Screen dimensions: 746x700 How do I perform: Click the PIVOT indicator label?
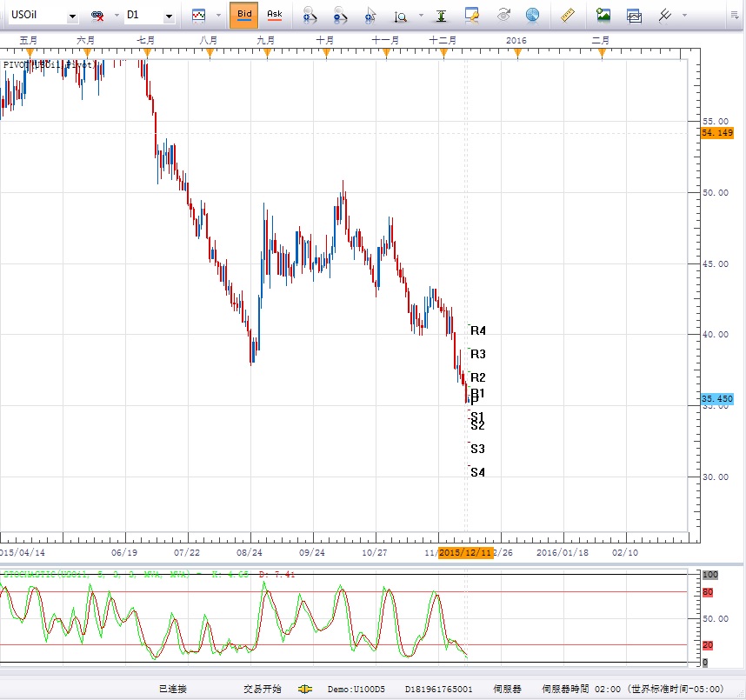pos(50,64)
